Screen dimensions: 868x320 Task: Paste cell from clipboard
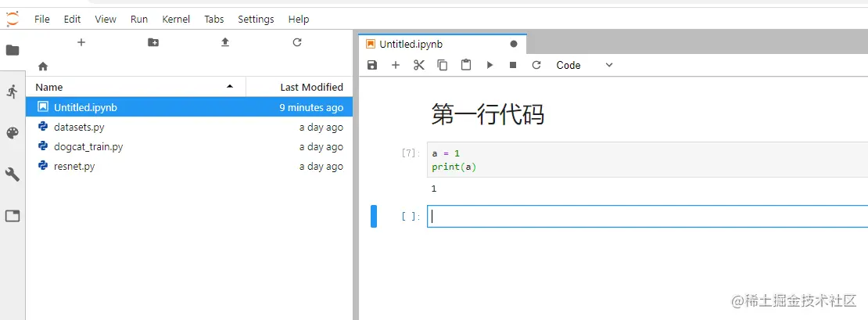coord(466,65)
